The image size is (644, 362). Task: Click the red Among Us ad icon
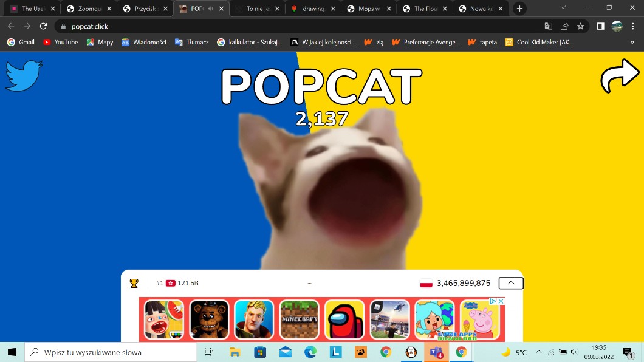coord(344,319)
